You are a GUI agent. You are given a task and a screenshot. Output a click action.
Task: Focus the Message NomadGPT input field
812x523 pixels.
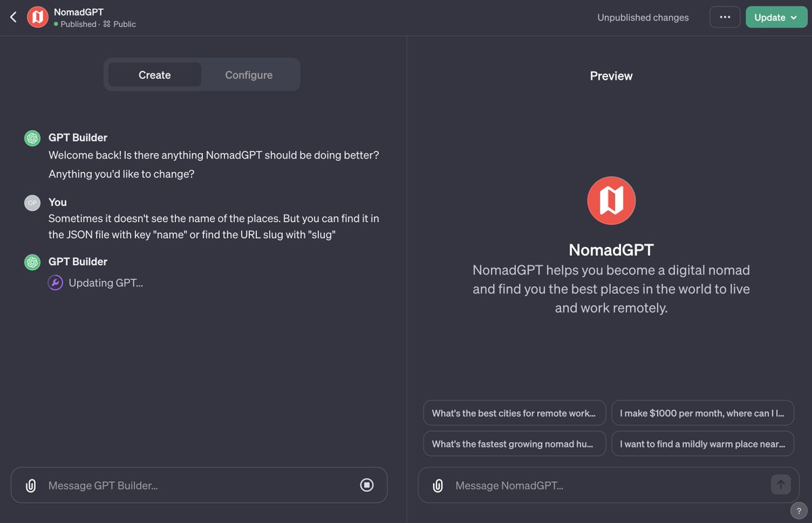pos(609,485)
